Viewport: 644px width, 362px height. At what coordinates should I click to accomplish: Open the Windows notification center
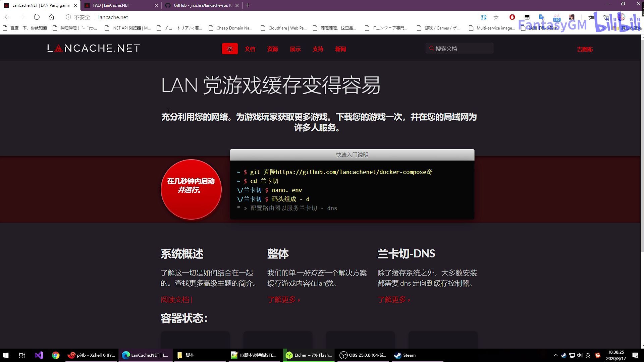pos(635,355)
